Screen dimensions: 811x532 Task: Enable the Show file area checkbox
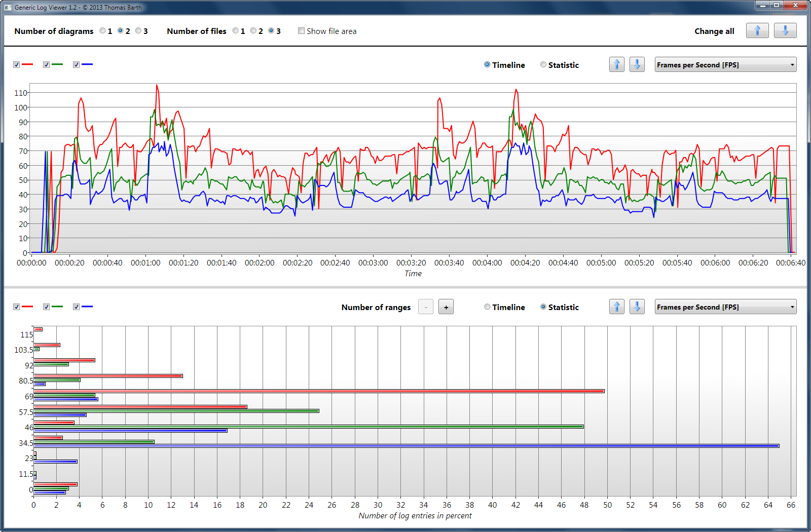[x=301, y=30]
